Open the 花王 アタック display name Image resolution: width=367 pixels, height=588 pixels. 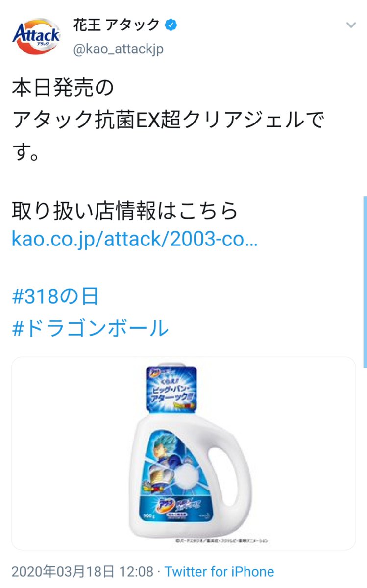coord(117,24)
